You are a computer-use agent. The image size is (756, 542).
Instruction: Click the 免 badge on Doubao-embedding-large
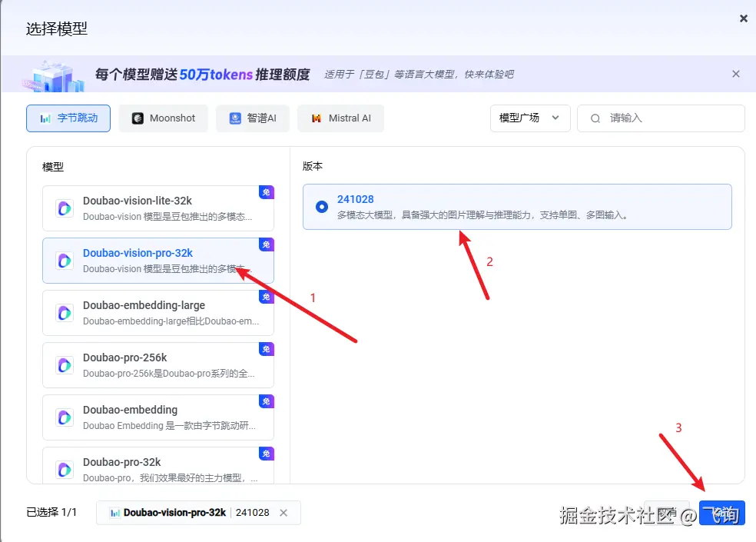click(x=266, y=297)
